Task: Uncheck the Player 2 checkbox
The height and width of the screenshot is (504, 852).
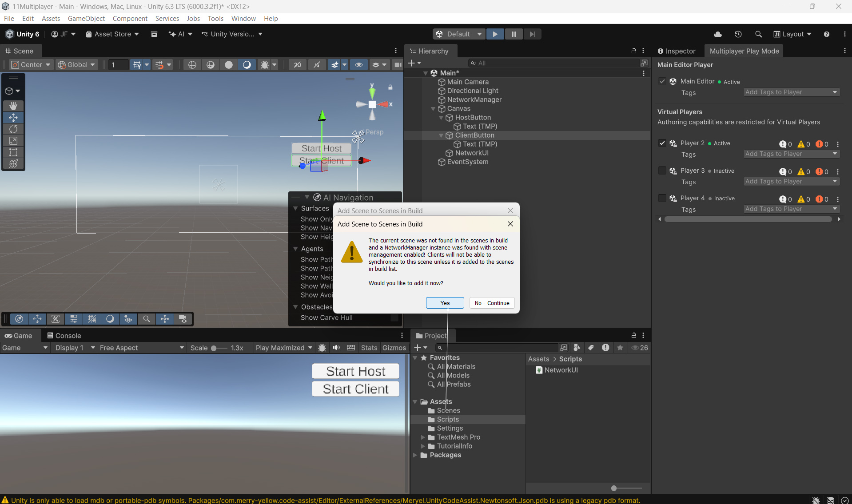Action: (x=662, y=143)
